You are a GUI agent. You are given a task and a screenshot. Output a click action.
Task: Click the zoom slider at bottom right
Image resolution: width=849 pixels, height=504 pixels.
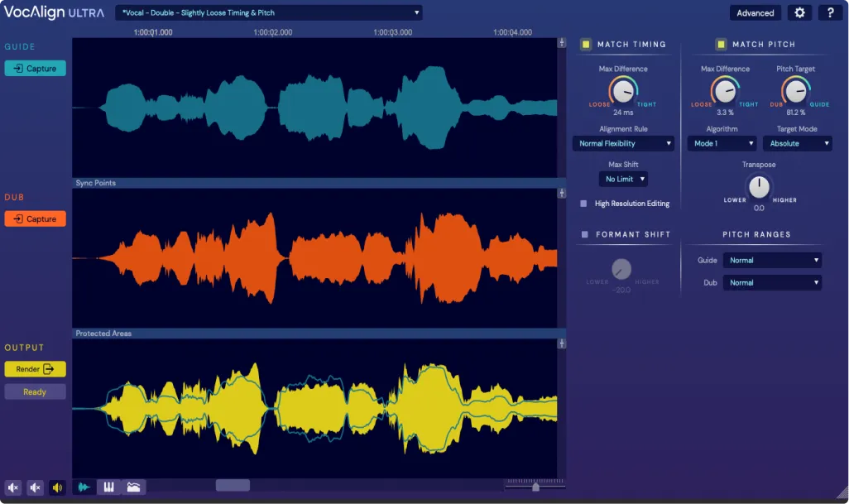tap(534, 486)
